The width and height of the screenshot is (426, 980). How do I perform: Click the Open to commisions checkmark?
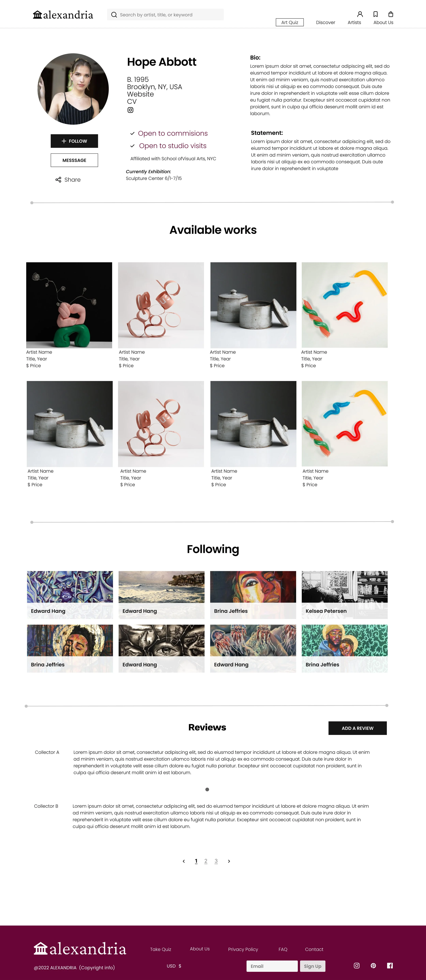[132, 134]
